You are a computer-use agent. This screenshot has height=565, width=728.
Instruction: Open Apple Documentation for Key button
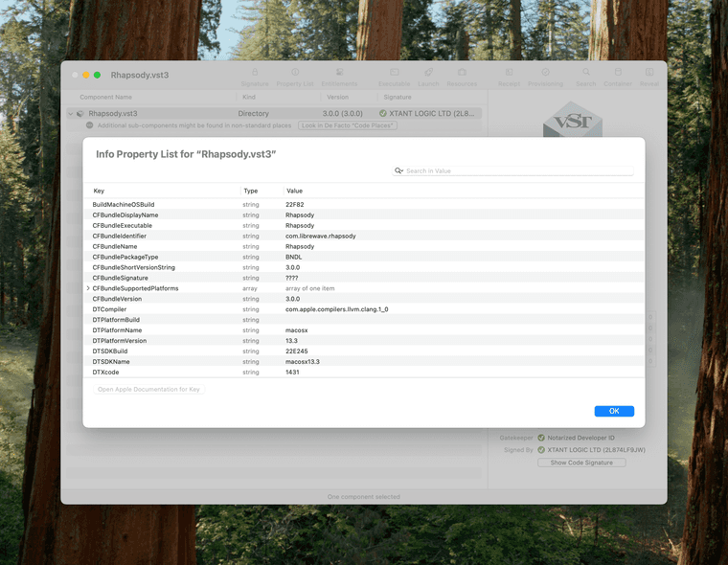pyautogui.click(x=148, y=389)
